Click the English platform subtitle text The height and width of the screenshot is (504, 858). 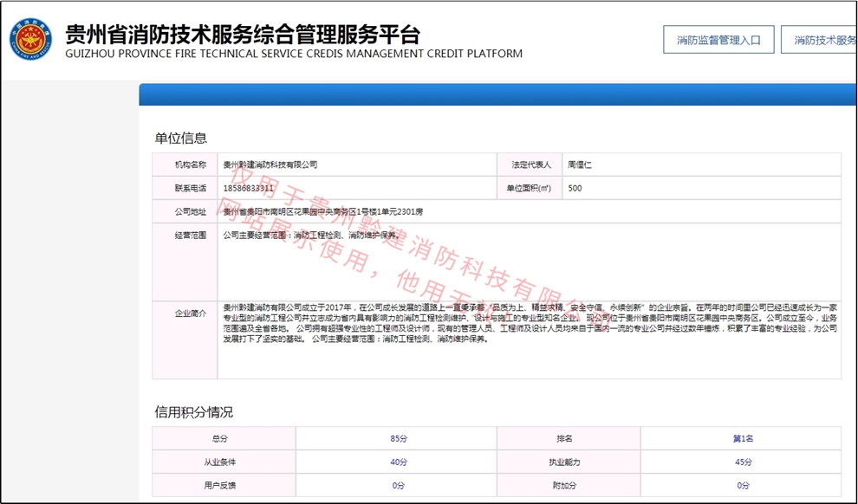click(294, 54)
